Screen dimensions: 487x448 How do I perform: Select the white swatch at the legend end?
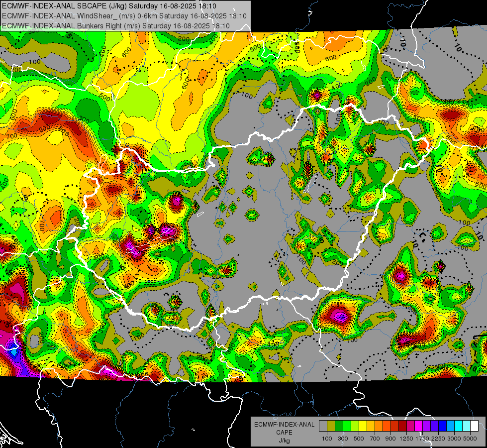point(475,426)
